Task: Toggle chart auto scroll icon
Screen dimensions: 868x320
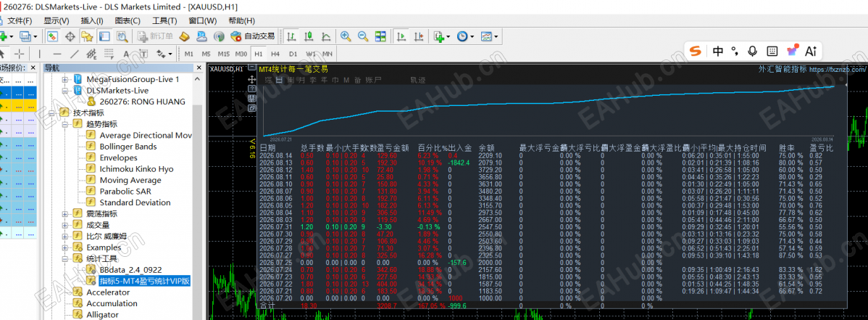Action: pos(401,36)
